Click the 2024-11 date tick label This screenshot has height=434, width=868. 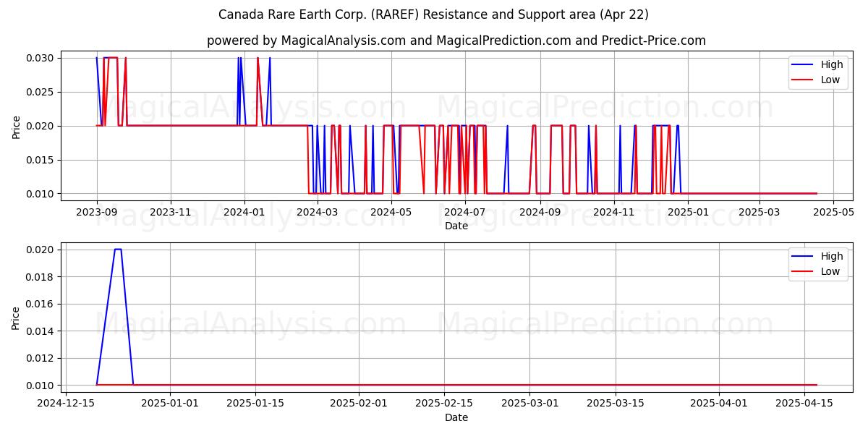pyautogui.click(x=614, y=212)
